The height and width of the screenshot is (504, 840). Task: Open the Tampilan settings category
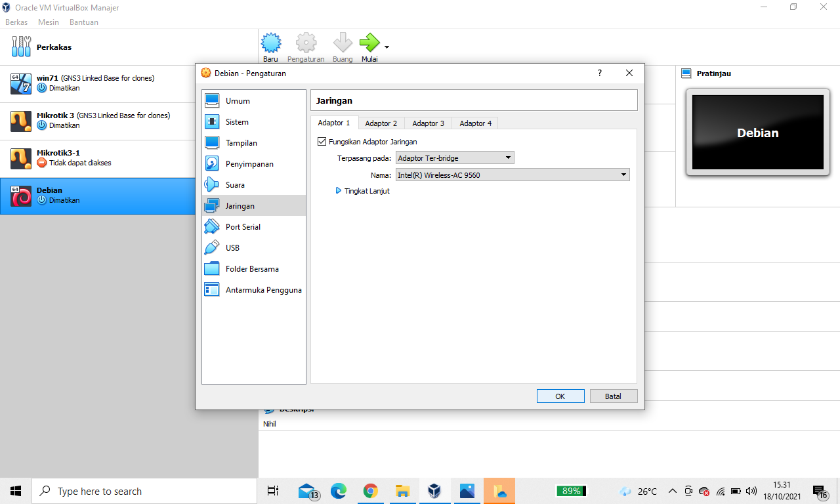(254, 143)
